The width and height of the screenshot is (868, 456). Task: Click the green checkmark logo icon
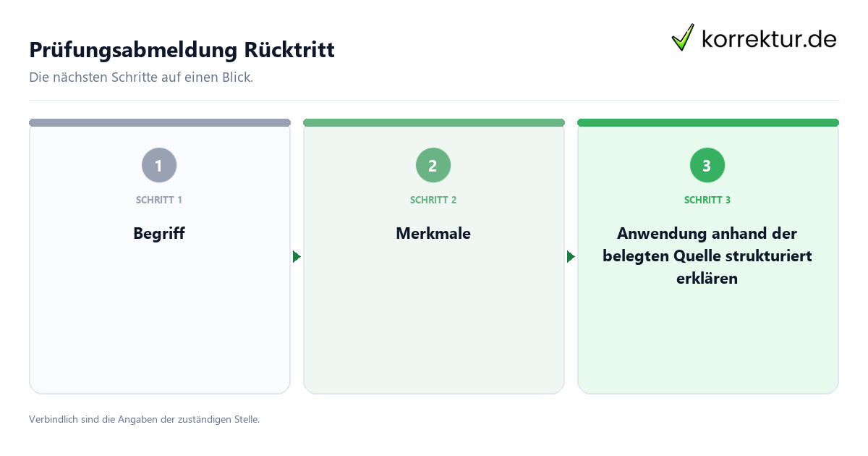pyautogui.click(x=683, y=38)
